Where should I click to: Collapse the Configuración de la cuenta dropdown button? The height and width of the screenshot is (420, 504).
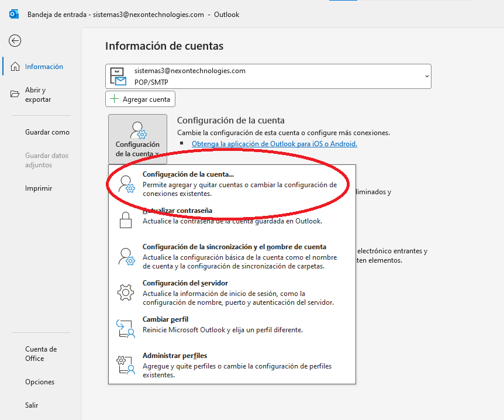pos(137,139)
